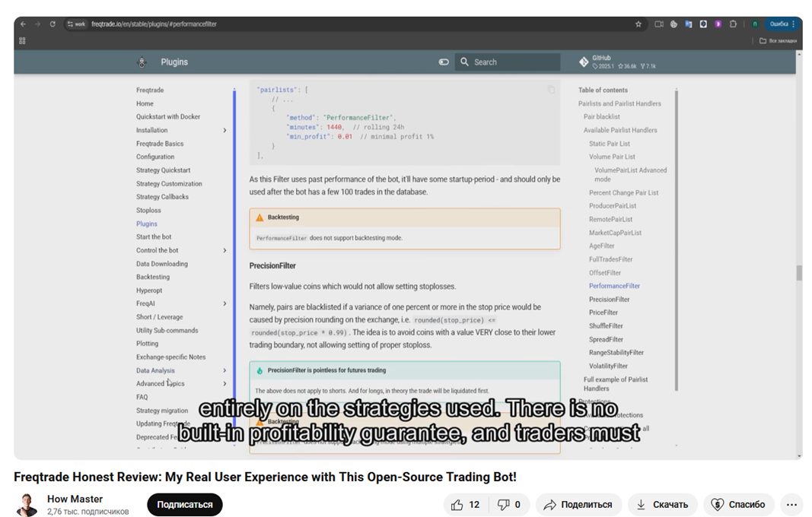This screenshot has height=517, width=812.
Task: Open Freqtrade Basics page
Action: [x=160, y=144]
